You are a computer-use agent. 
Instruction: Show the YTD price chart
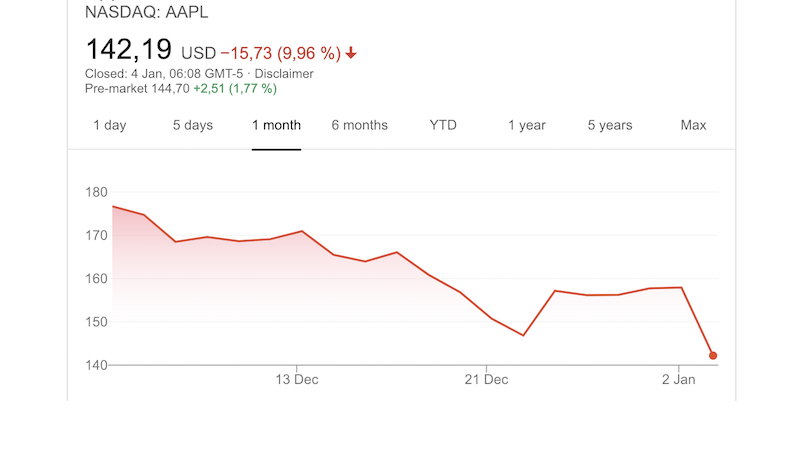coord(443,125)
